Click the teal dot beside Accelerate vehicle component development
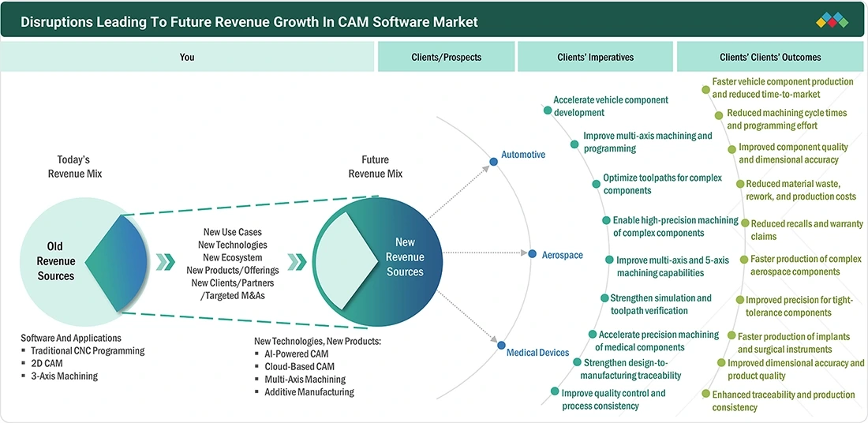The height and width of the screenshot is (423, 868). [548, 110]
